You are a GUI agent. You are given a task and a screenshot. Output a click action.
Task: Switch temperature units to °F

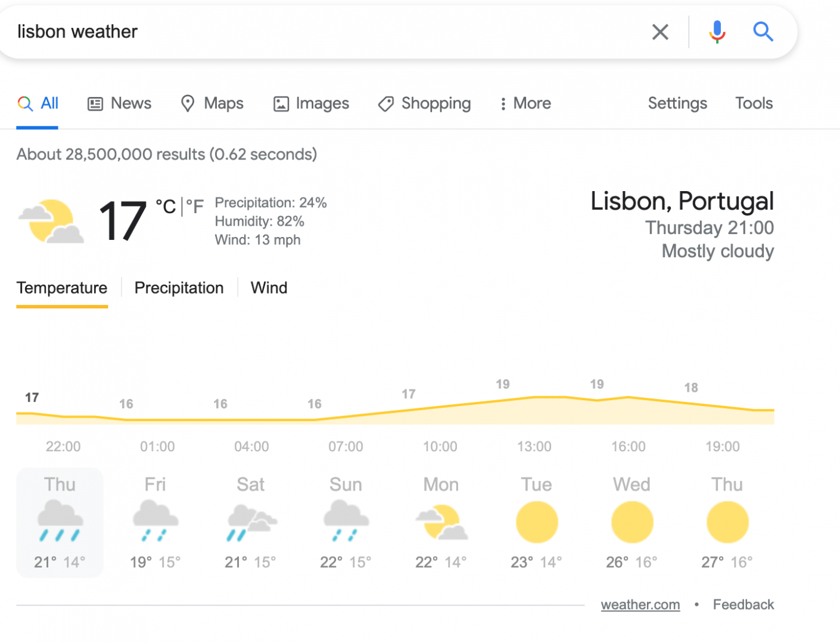click(195, 207)
